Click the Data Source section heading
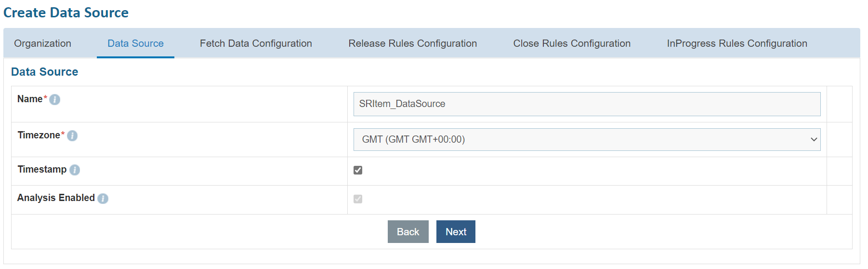The height and width of the screenshot is (269, 868). [x=45, y=72]
